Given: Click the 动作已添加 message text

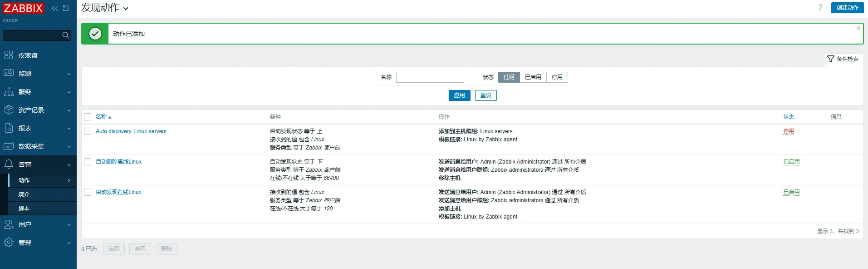Looking at the screenshot, I should (129, 34).
